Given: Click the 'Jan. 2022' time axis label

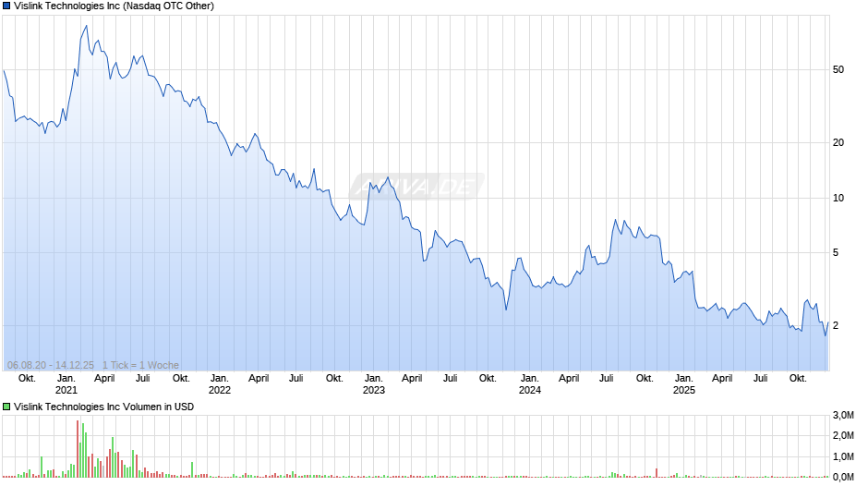Looking at the screenshot, I should 219,384.
